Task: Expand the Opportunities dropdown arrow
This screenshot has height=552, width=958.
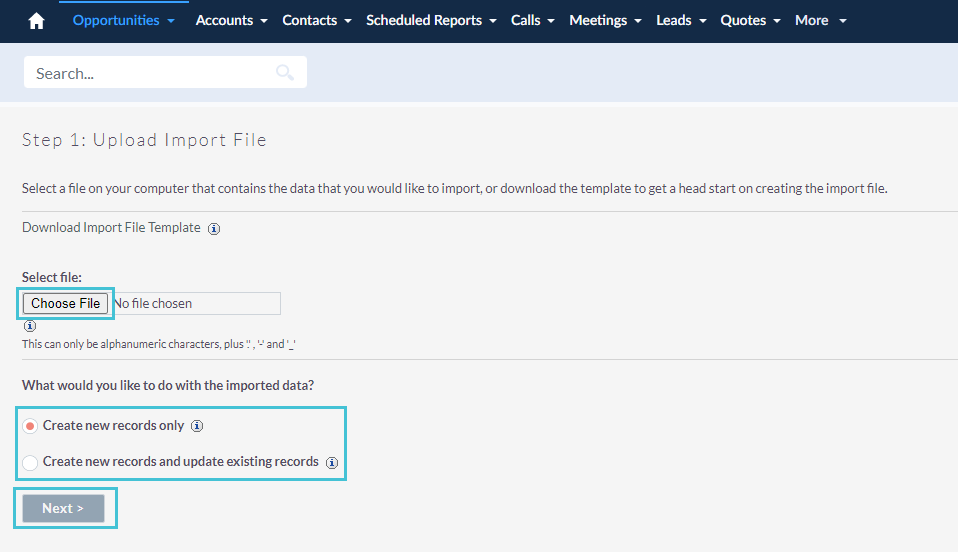Action: [x=171, y=21]
